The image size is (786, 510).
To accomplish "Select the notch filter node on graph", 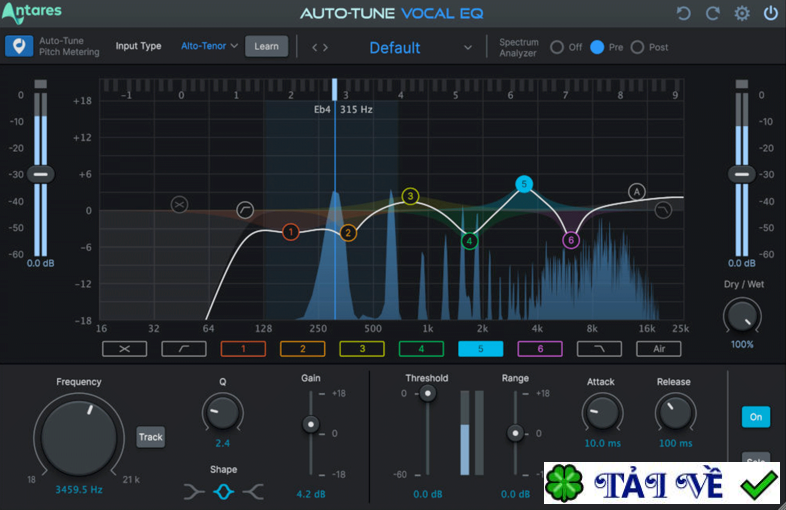I will pyautogui.click(x=179, y=205).
